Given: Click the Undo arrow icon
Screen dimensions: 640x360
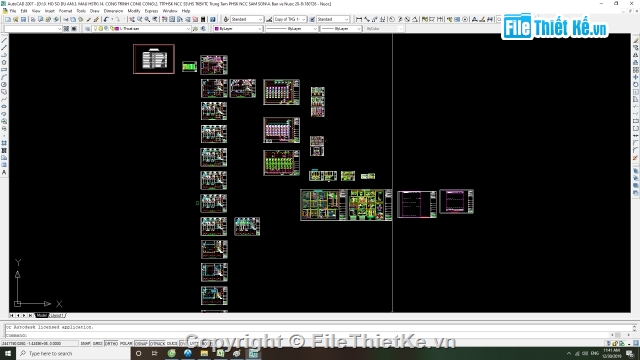Looking at the screenshot, I should [x=106, y=19].
